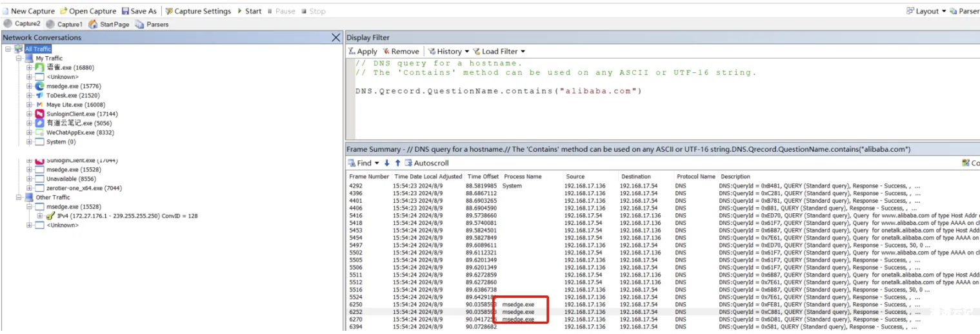Click the Open Capture toolbar button

point(88,11)
